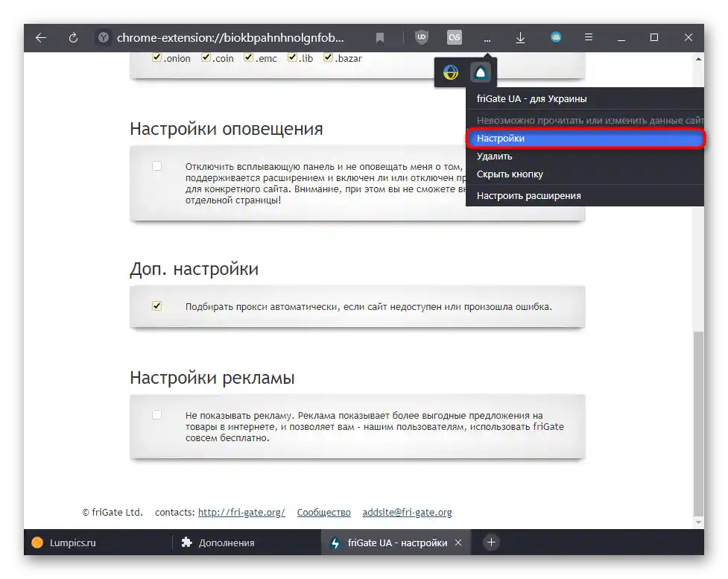Open the http://fri-gate.org/ link
Screen dimensions: 728x579
coord(241,513)
